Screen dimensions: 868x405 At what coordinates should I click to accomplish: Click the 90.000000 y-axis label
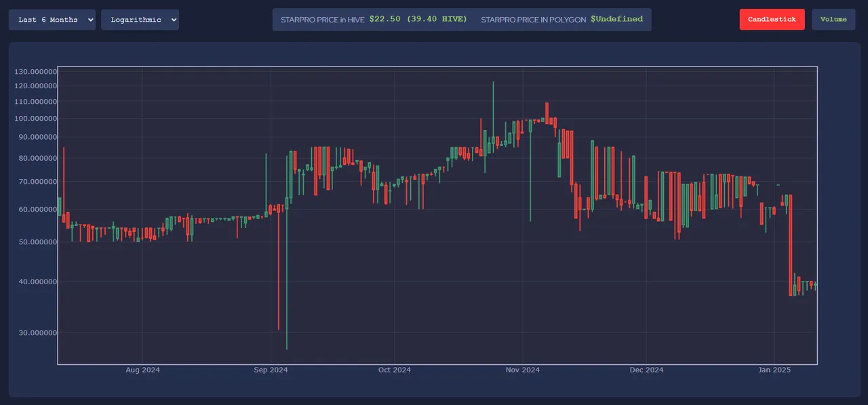click(x=38, y=137)
